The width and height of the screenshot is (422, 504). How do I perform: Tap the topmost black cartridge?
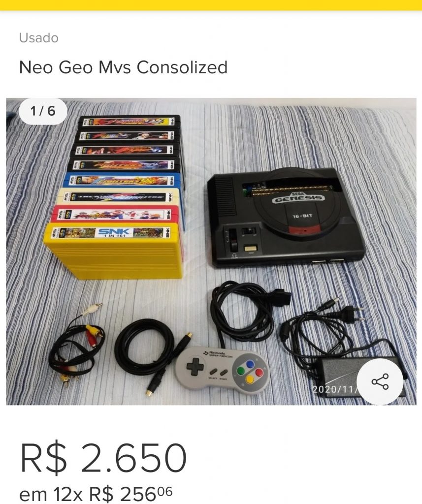click(x=130, y=122)
